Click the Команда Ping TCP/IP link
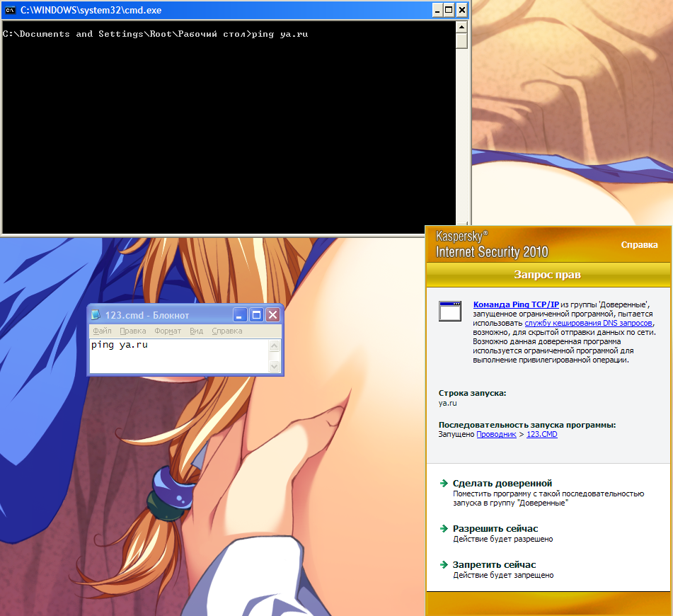Image resolution: width=673 pixels, height=616 pixels. (x=516, y=304)
